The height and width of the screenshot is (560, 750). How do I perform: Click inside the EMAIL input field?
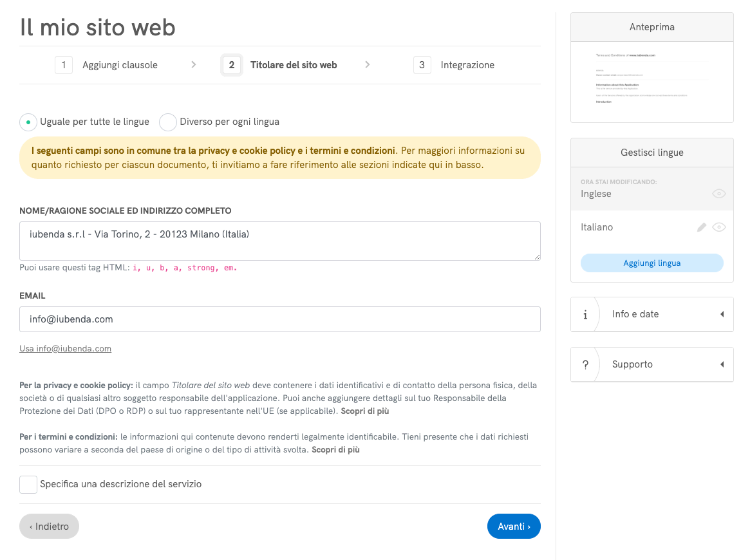click(x=280, y=319)
